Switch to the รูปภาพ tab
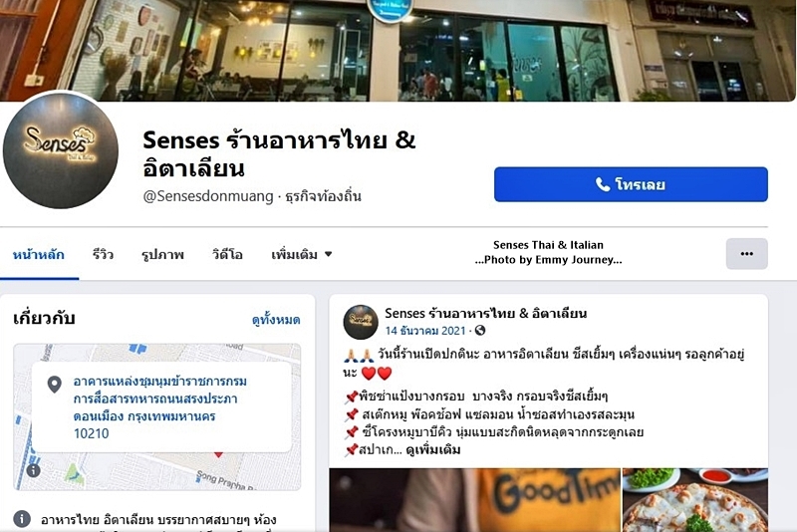 (x=162, y=254)
